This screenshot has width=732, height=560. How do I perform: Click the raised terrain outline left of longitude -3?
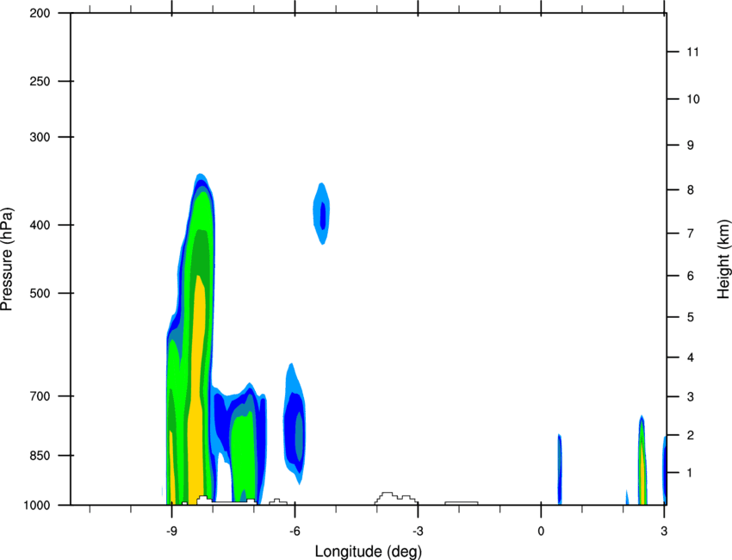click(x=395, y=498)
